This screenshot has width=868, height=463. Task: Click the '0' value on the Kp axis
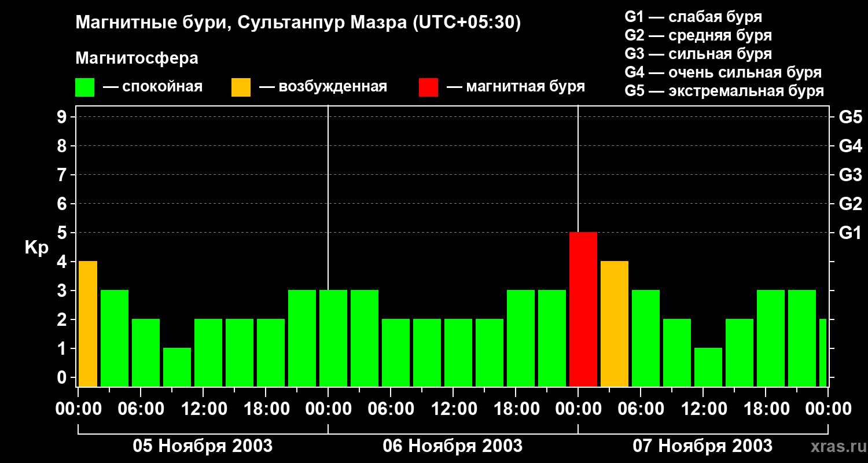tap(63, 377)
